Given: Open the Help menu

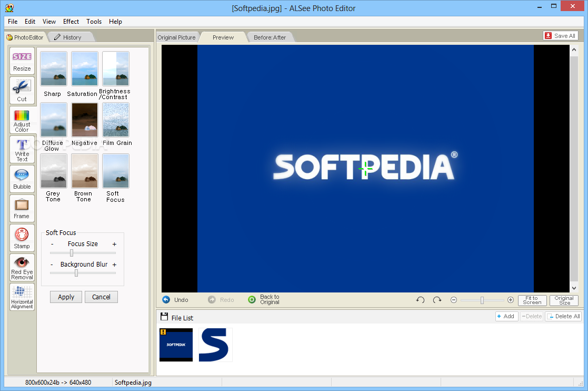Looking at the screenshot, I should 115,22.
